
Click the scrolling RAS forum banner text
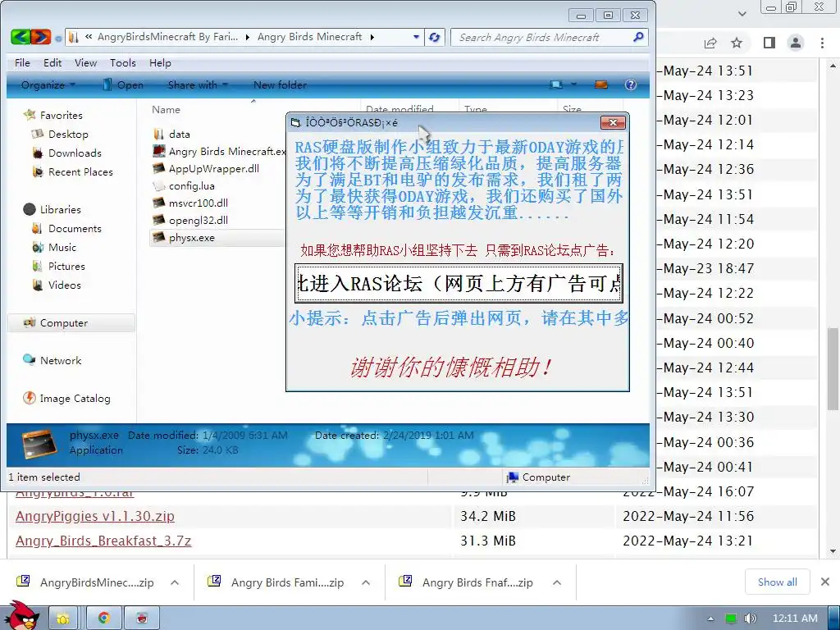click(x=459, y=283)
